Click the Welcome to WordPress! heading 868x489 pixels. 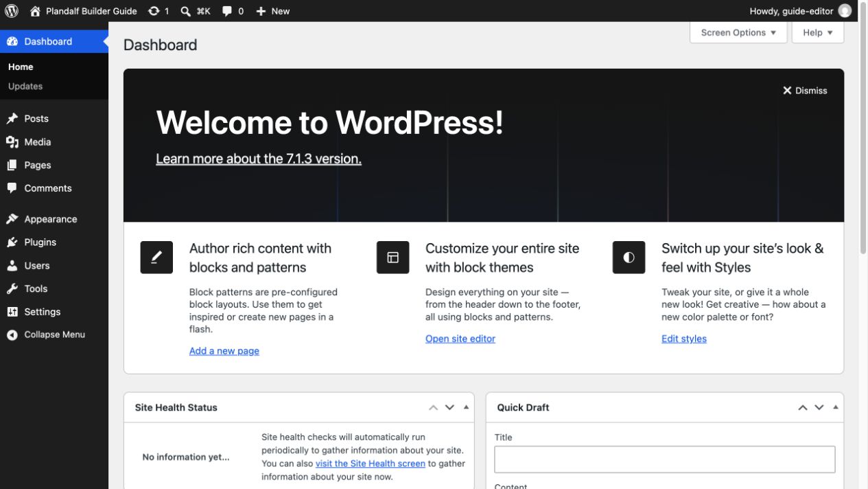330,123
